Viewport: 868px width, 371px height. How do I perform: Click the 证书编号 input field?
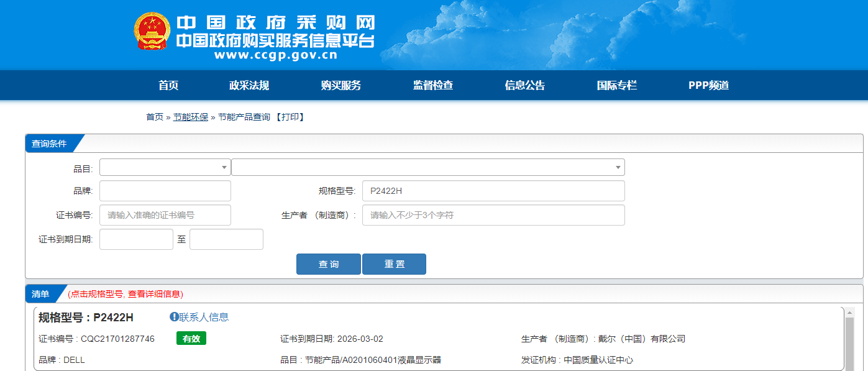(x=165, y=215)
